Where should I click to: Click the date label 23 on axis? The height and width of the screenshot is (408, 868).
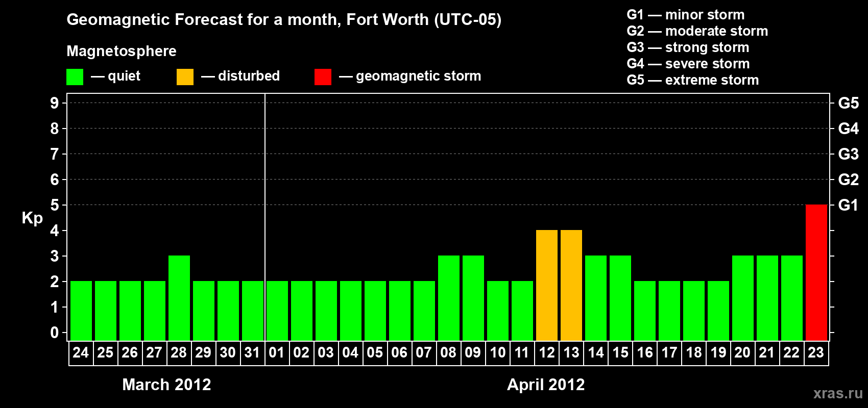pyautogui.click(x=816, y=352)
